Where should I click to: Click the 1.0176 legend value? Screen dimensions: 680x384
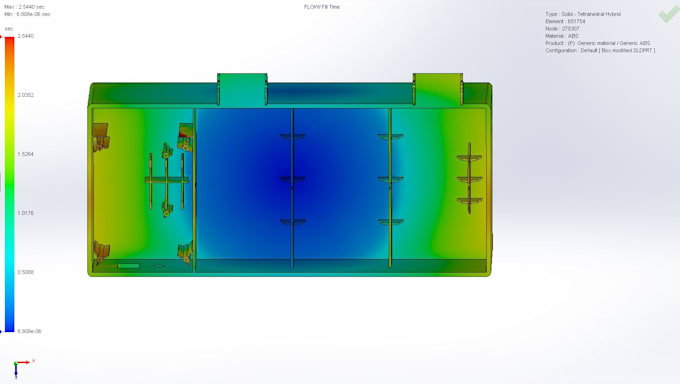pos(26,213)
